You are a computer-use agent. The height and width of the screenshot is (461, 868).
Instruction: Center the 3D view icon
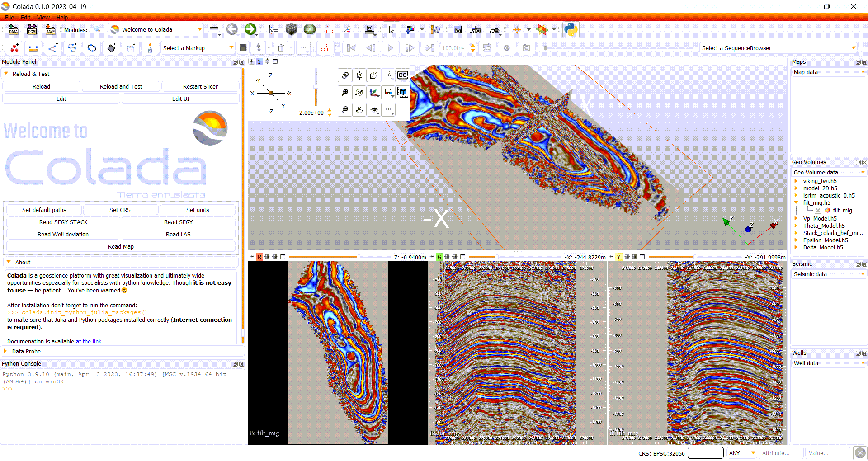(359, 75)
